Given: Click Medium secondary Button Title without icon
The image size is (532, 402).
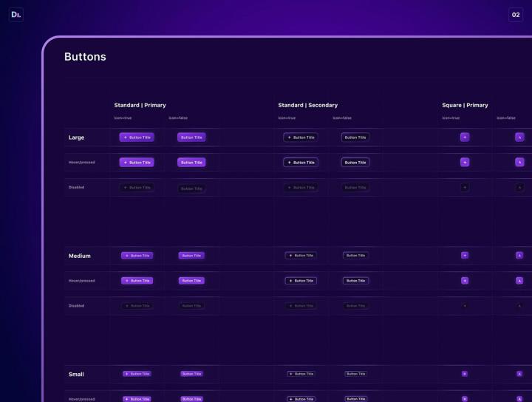Looking at the screenshot, I should point(355,256).
